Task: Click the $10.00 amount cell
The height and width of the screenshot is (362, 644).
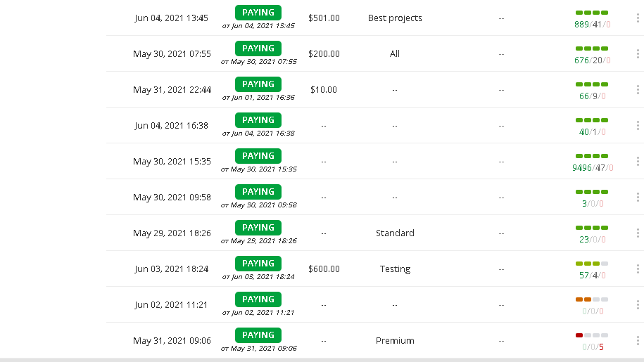Action: (x=323, y=90)
